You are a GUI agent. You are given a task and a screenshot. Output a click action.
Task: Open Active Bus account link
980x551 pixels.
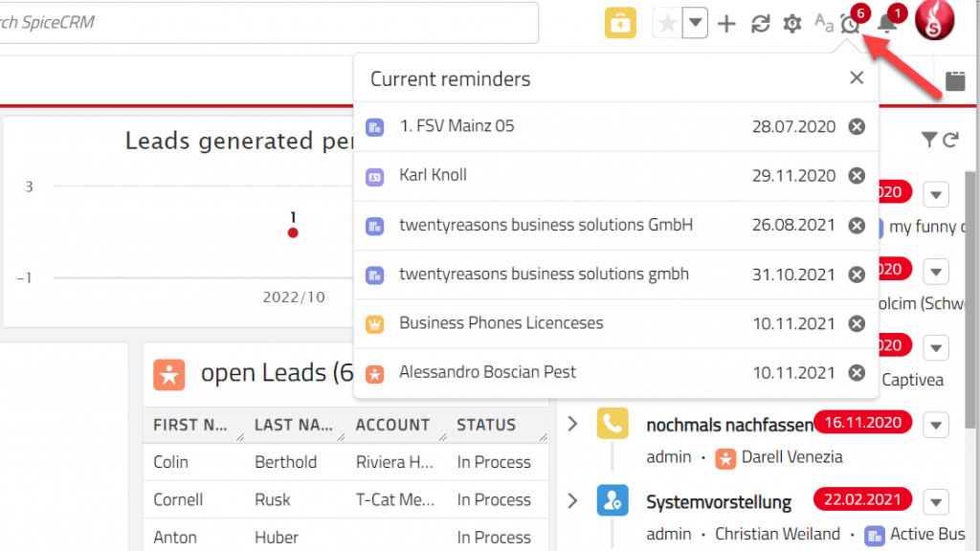click(x=926, y=534)
